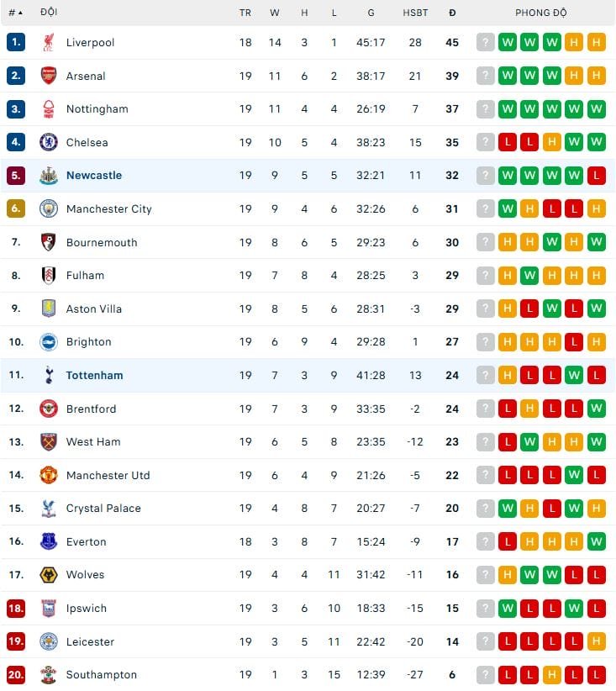The height and width of the screenshot is (691, 616).
Task: Click Southampton's last red L form badge
Action: click(x=597, y=675)
